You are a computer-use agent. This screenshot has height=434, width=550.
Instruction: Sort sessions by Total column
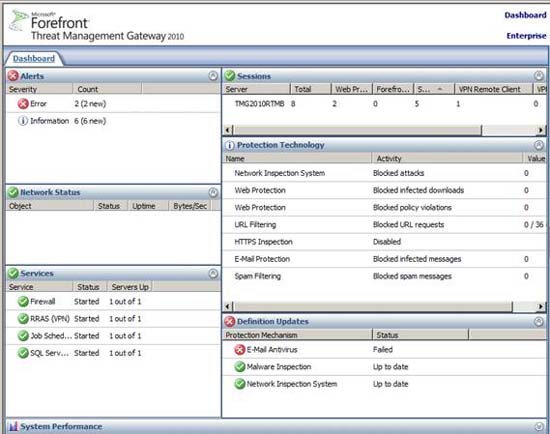[x=311, y=89]
